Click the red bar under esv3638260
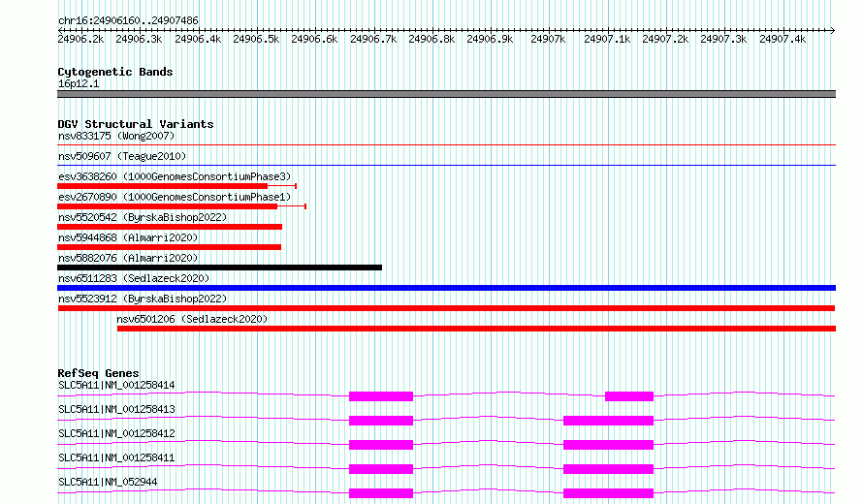 pos(162,186)
